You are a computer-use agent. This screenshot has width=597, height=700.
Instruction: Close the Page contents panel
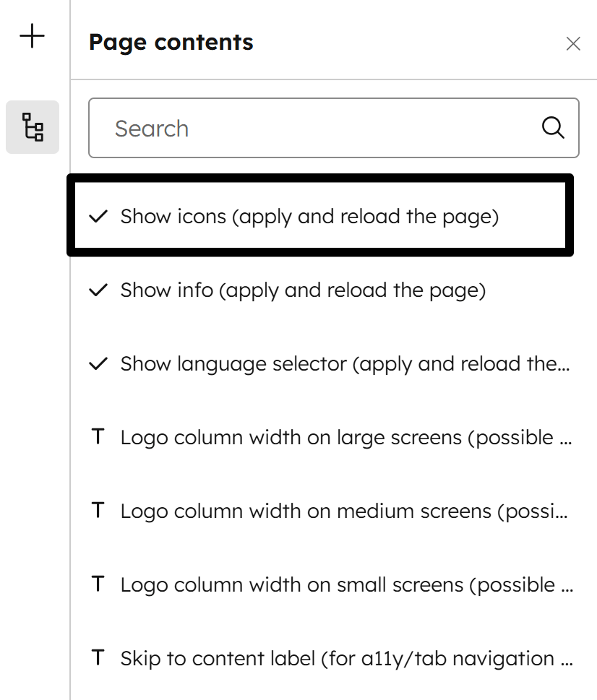(x=573, y=43)
